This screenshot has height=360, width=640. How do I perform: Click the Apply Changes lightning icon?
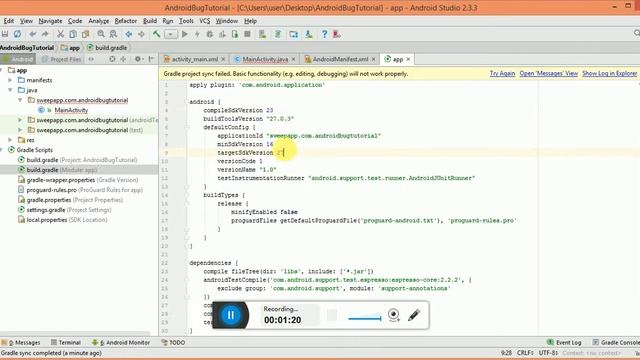point(197,34)
